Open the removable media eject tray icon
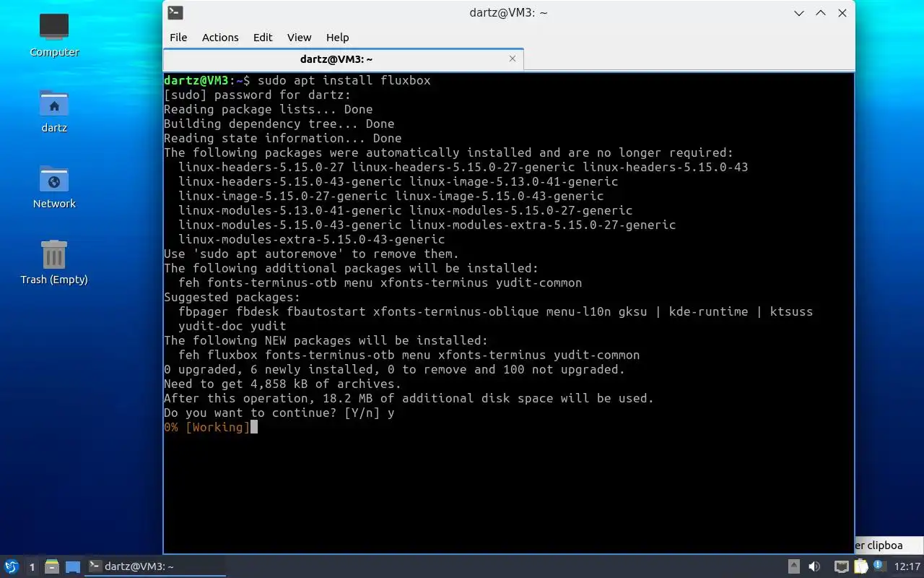 (x=793, y=566)
